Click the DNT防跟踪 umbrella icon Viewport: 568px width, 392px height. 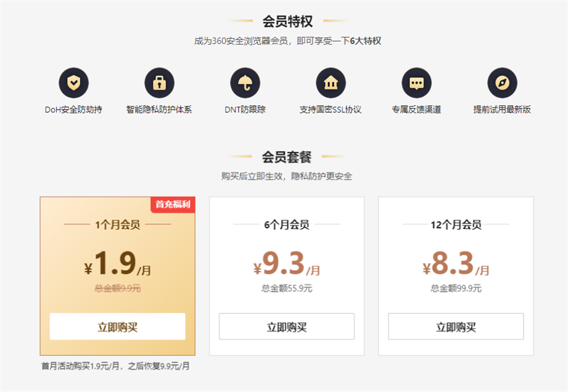(245, 83)
